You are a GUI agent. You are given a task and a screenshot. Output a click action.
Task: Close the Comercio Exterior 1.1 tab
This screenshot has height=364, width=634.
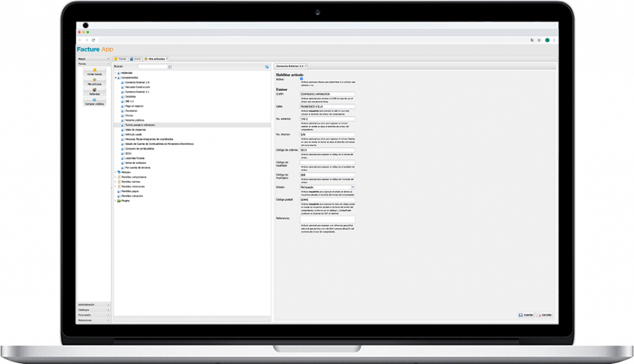[306, 65]
